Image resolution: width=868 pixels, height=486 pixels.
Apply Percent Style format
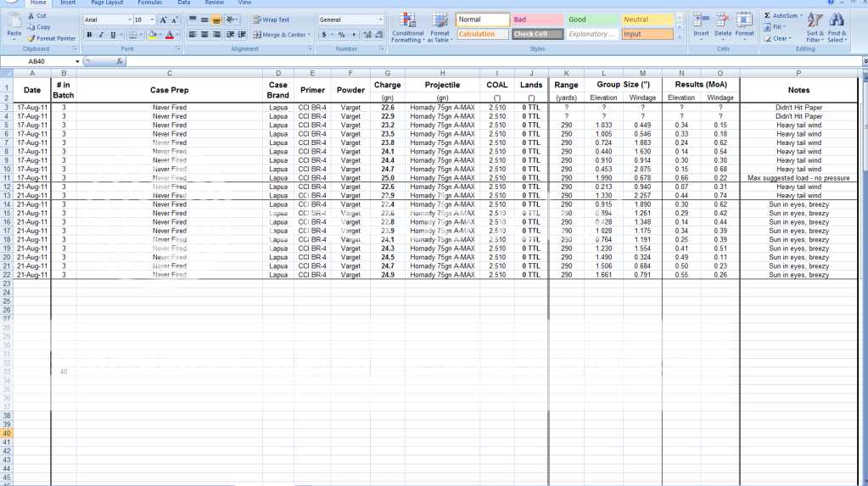tap(342, 35)
